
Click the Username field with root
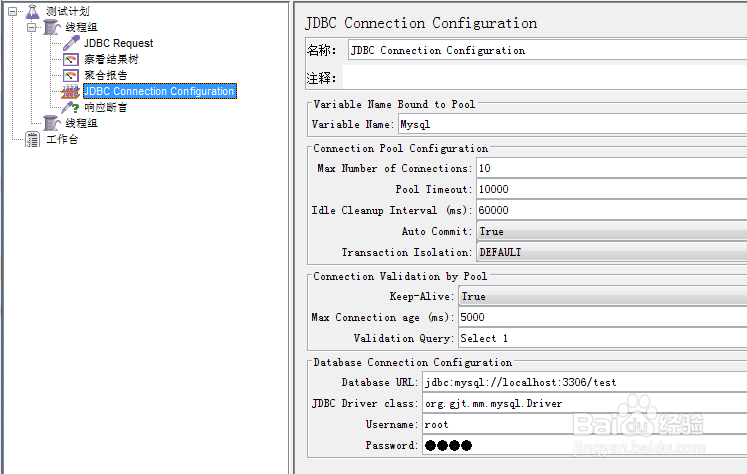pyautogui.click(x=585, y=424)
